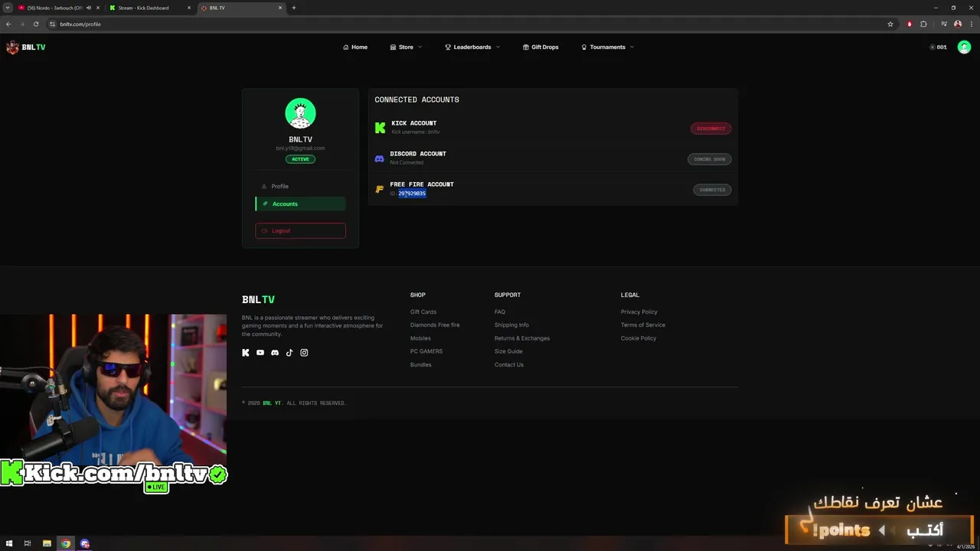Open the Discord social icon in footer
This screenshot has width=980, height=551.
click(275, 353)
